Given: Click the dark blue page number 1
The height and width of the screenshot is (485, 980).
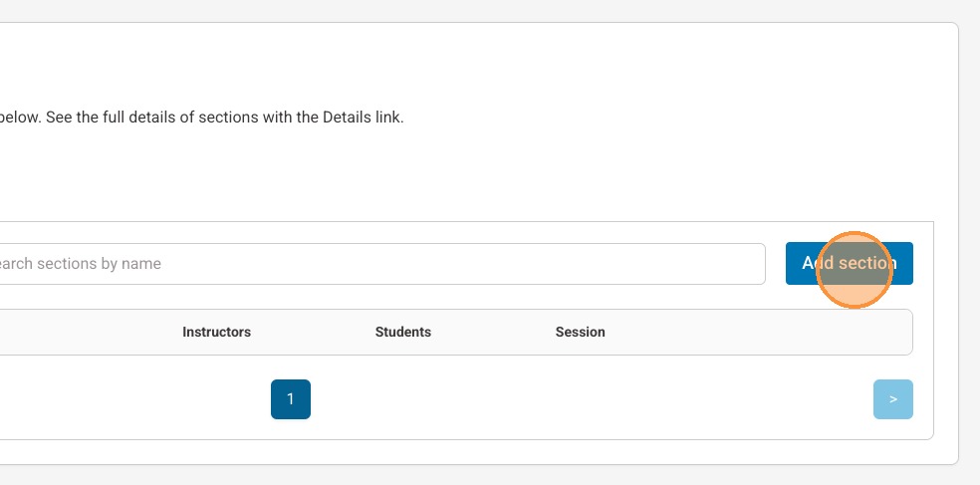Looking at the screenshot, I should [x=291, y=399].
